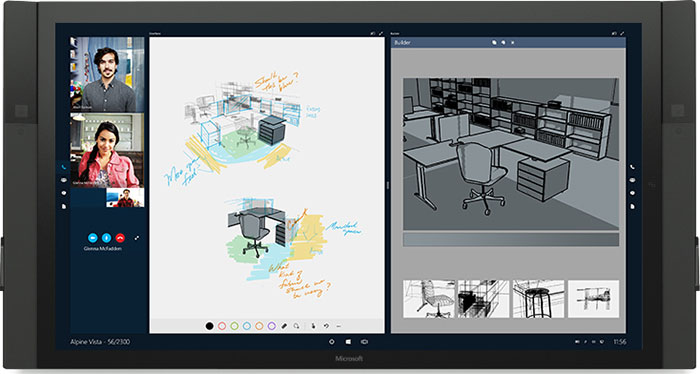The image size is (700, 374).
Task: Open the bar stool sketch thumbnail
Action: [x=538, y=299]
